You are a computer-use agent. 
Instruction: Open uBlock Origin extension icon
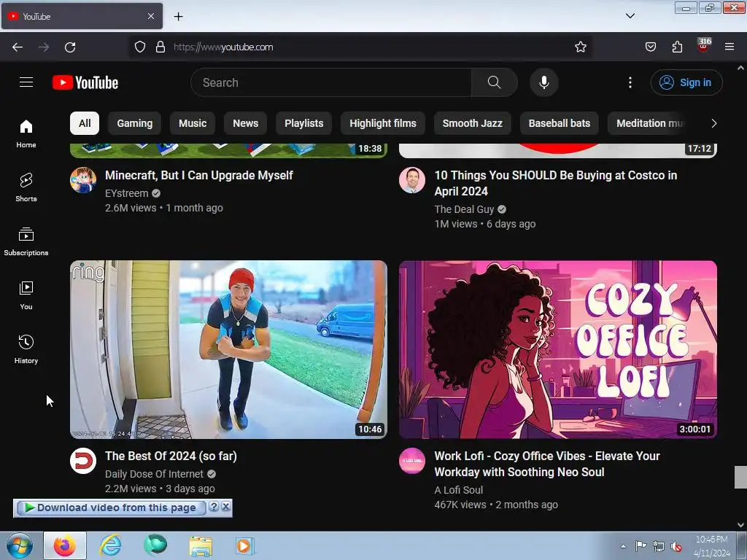pos(704,46)
